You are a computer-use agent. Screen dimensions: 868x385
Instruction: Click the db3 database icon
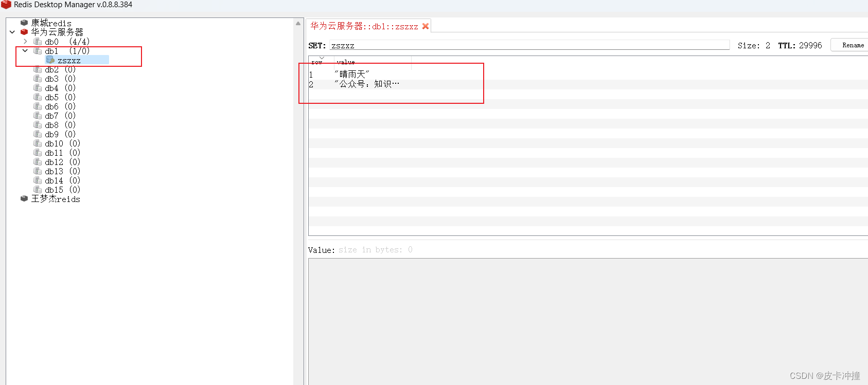38,78
